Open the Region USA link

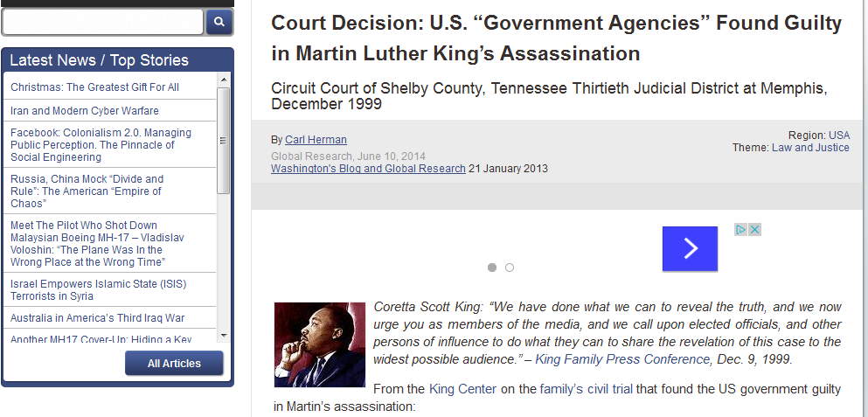tap(839, 136)
